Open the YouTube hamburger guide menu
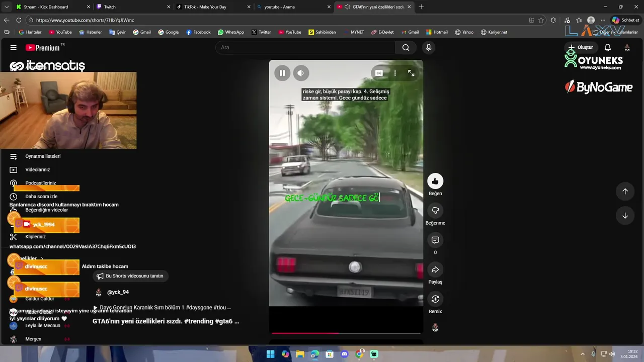This screenshot has height=362, width=644. tap(14, 47)
